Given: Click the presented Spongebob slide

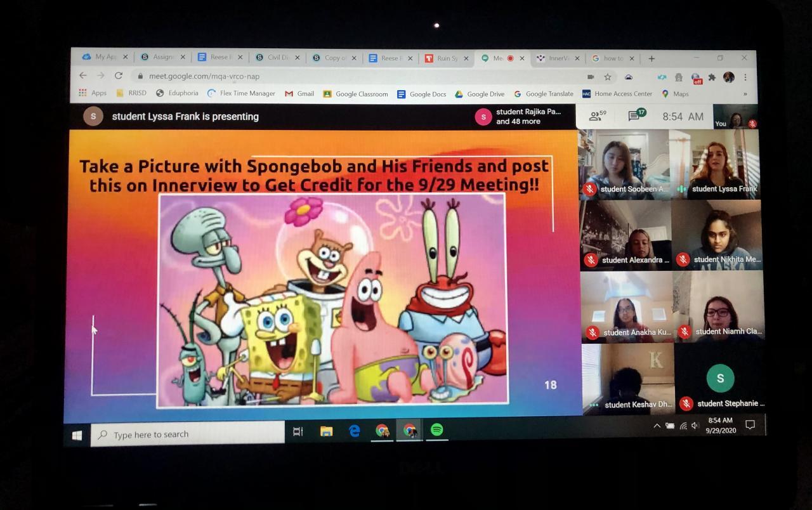Looking at the screenshot, I should 323,273.
